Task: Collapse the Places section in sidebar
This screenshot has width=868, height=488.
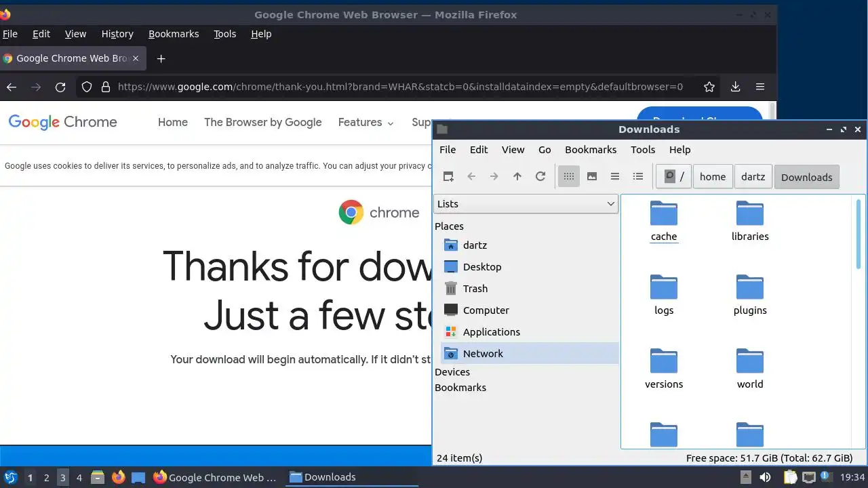Action: pos(449,226)
